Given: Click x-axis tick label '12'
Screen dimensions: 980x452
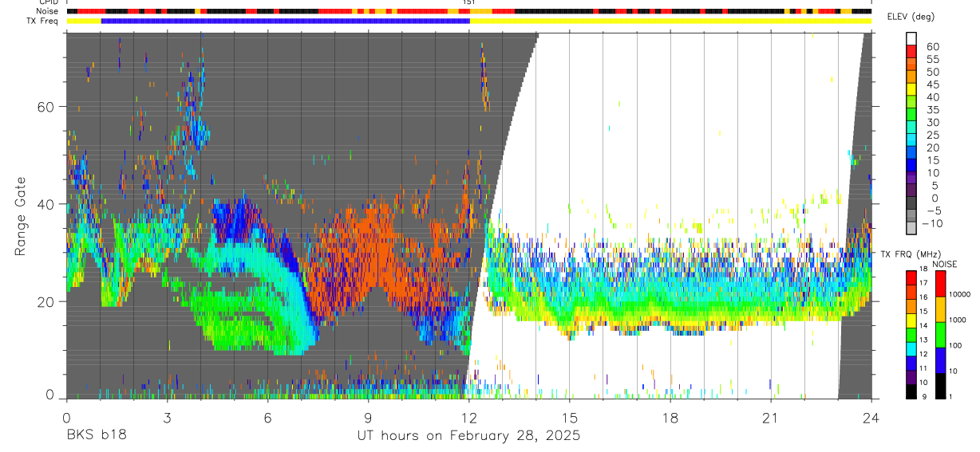Looking at the screenshot, I should [x=468, y=418].
